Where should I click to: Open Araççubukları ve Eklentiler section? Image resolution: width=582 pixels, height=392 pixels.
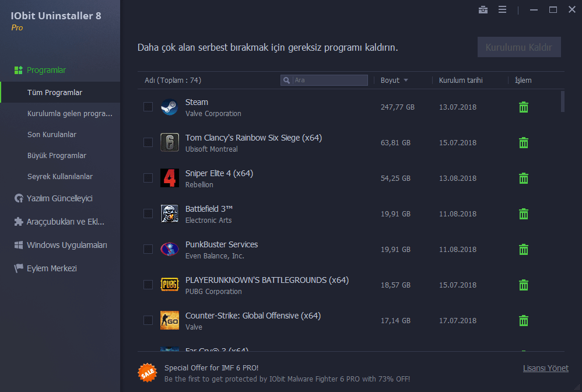coord(65,222)
